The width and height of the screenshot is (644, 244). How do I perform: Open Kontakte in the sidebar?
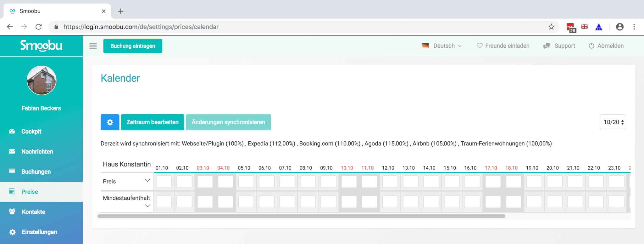pyautogui.click(x=33, y=212)
